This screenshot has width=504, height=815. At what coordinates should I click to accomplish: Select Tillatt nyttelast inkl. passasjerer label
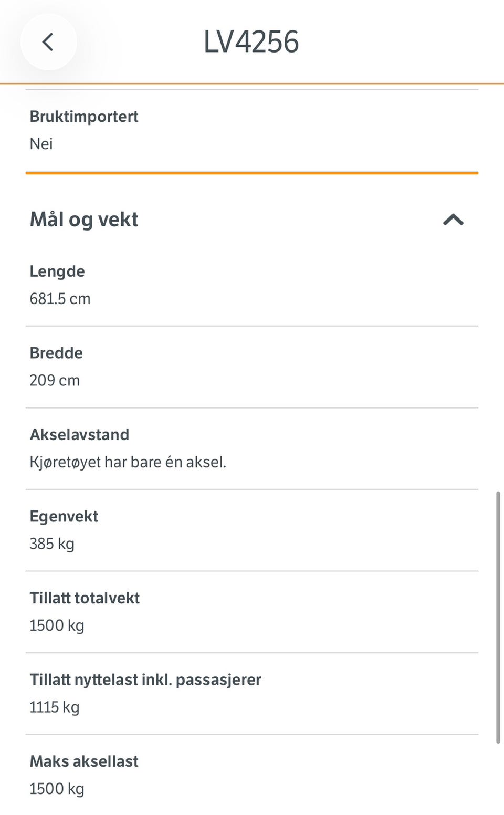[x=145, y=680]
